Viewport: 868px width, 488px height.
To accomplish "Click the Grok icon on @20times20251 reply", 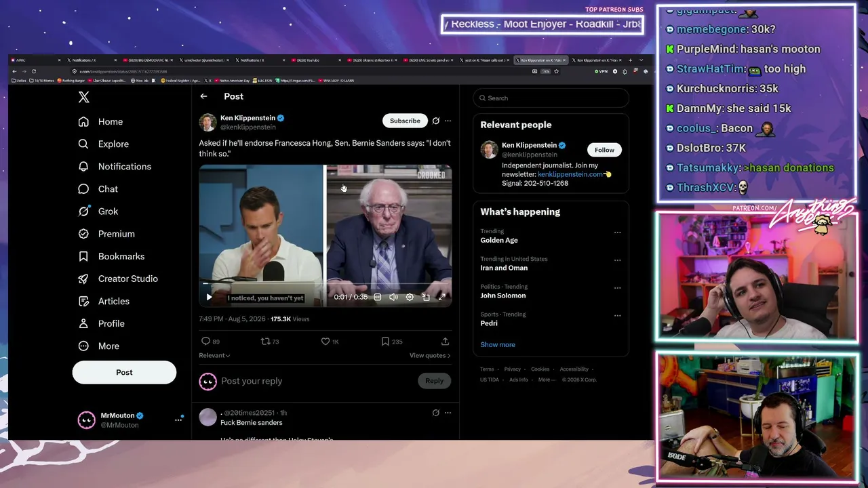I will [436, 413].
